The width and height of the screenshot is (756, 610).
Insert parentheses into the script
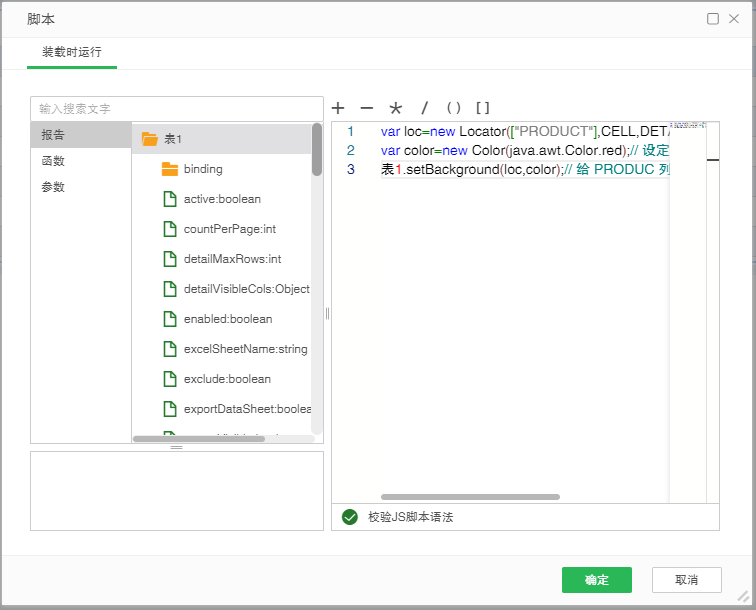coord(453,108)
